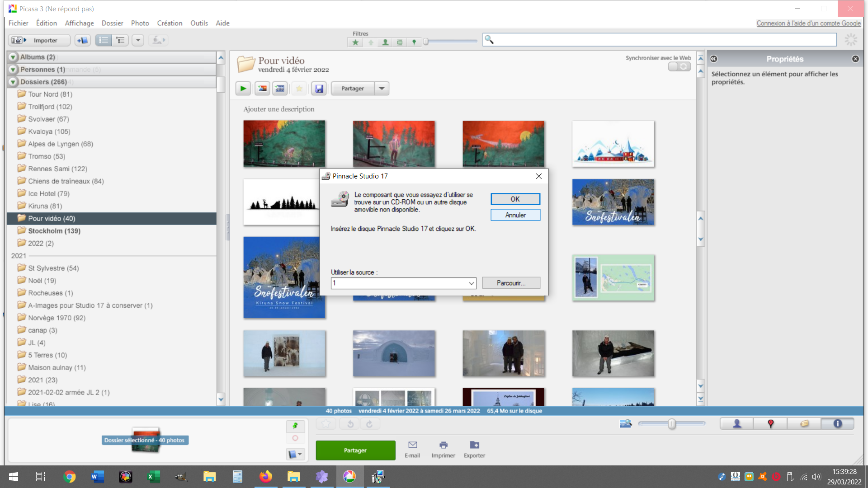The height and width of the screenshot is (488, 868).
Task: Click the Windows Start button
Action: 14,477
